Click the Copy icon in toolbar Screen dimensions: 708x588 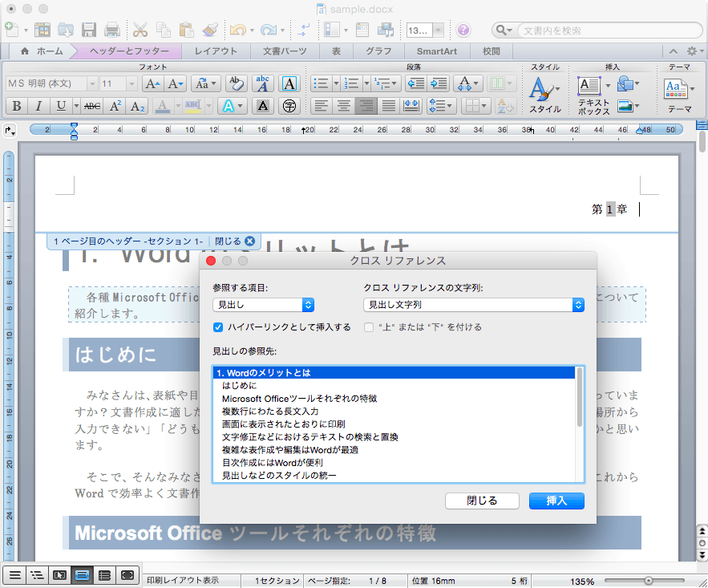pos(163,30)
